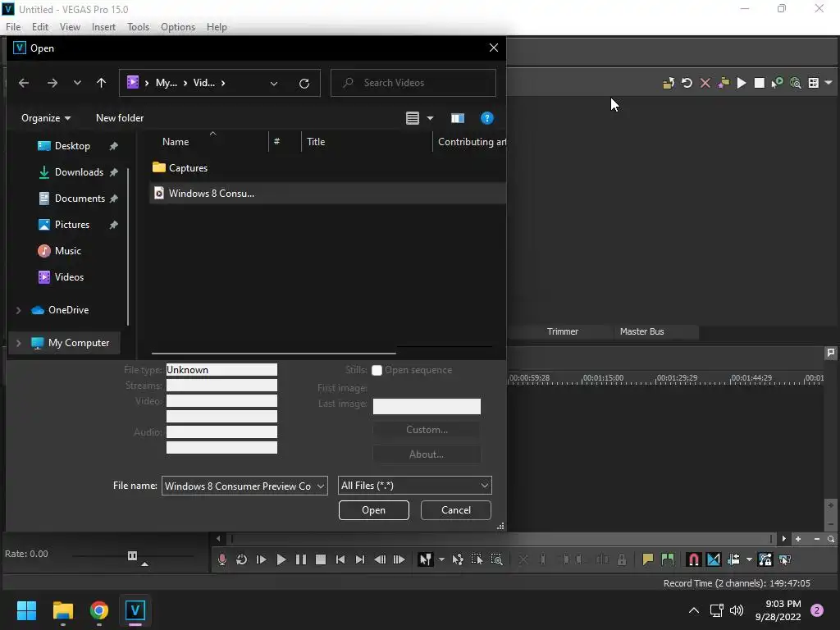This screenshot has width=840, height=630.
Task: Select the Selection Edit tool
Action: tap(477, 559)
